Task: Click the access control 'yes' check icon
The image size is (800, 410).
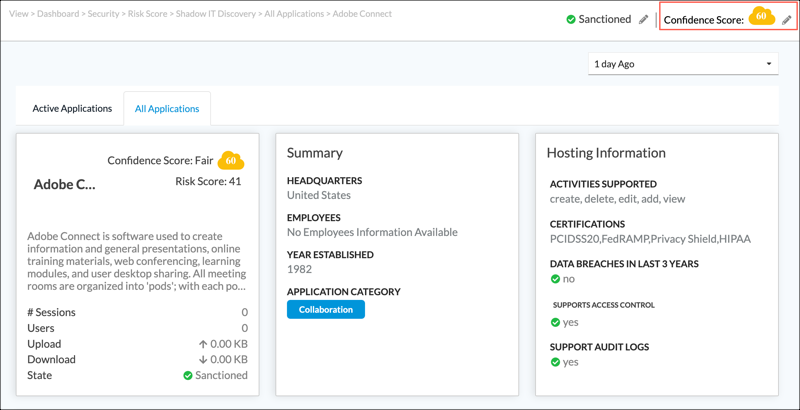Action: (555, 322)
